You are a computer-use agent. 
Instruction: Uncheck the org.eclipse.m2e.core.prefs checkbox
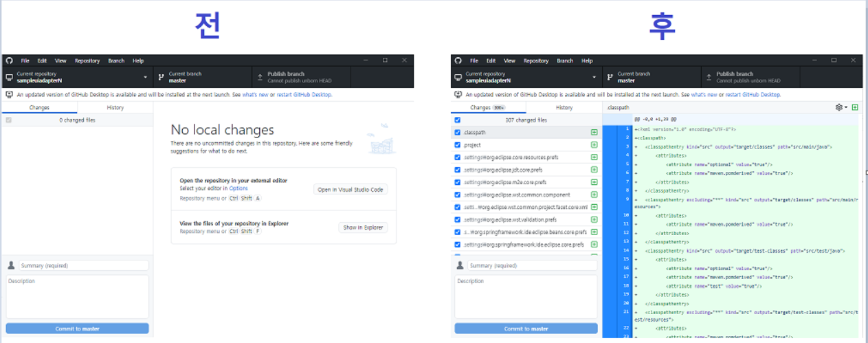click(x=458, y=182)
